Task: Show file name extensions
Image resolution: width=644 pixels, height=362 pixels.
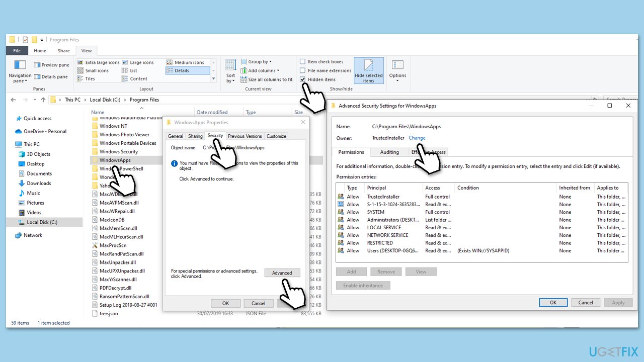Action: pyautogui.click(x=326, y=70)
